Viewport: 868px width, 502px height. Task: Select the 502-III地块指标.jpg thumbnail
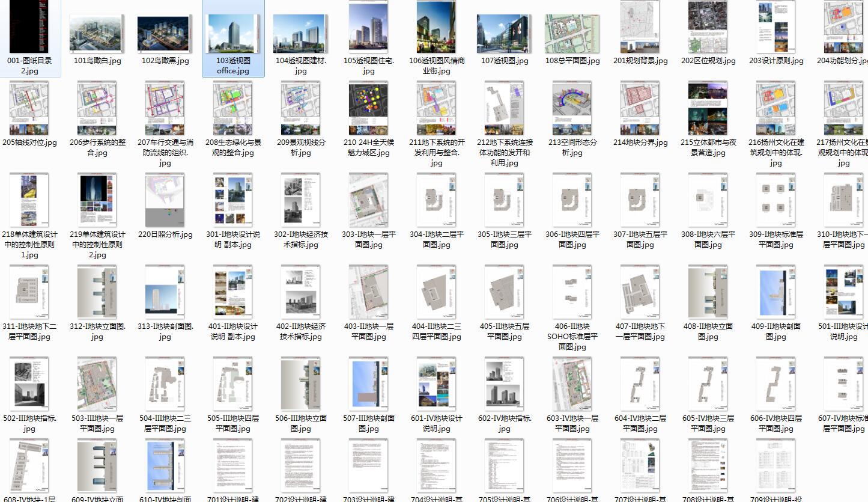coord(29,385)
